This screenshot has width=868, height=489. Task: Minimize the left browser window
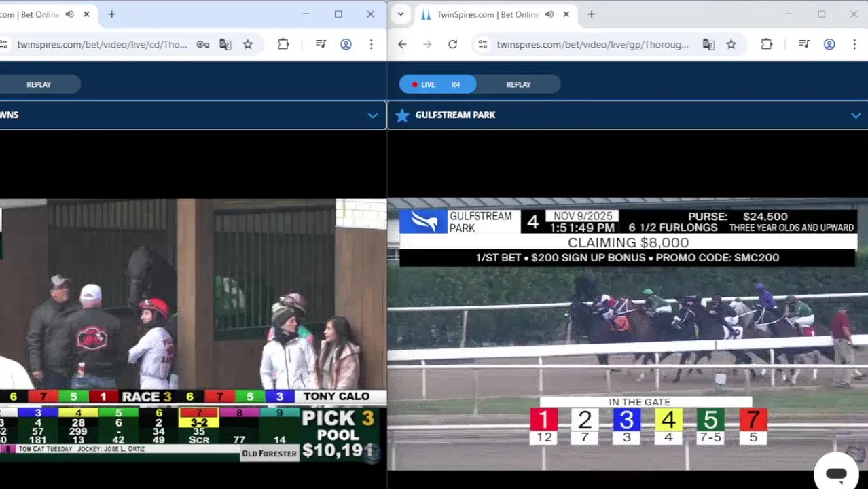coord(306,14)
